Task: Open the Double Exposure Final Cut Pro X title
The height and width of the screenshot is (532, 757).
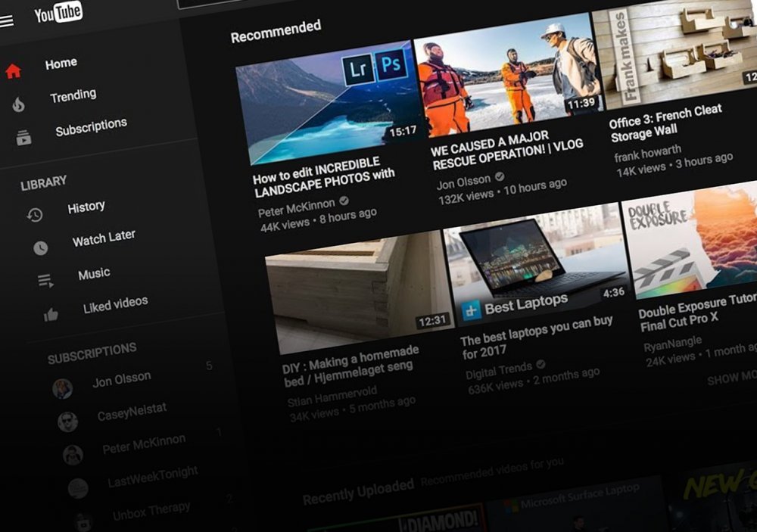Action: (698, 313)
